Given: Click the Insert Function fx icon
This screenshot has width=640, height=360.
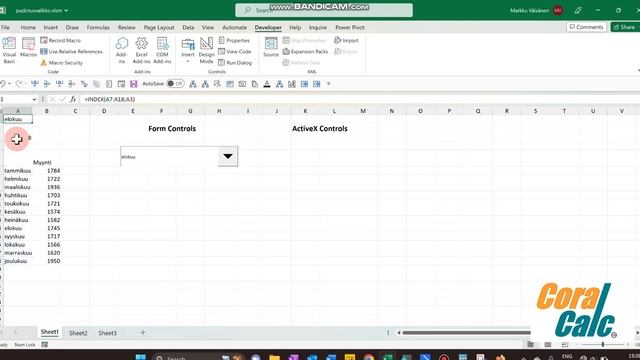Looking at the screenshot, I should tap(73, 99).
